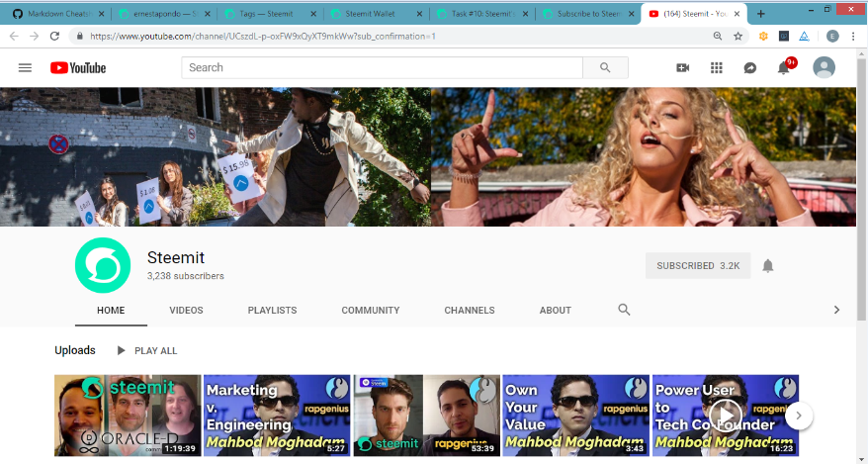Toggle channel notification bell beside Subscribed
Screen dimensions: 868x464
[x=767, y=266]
